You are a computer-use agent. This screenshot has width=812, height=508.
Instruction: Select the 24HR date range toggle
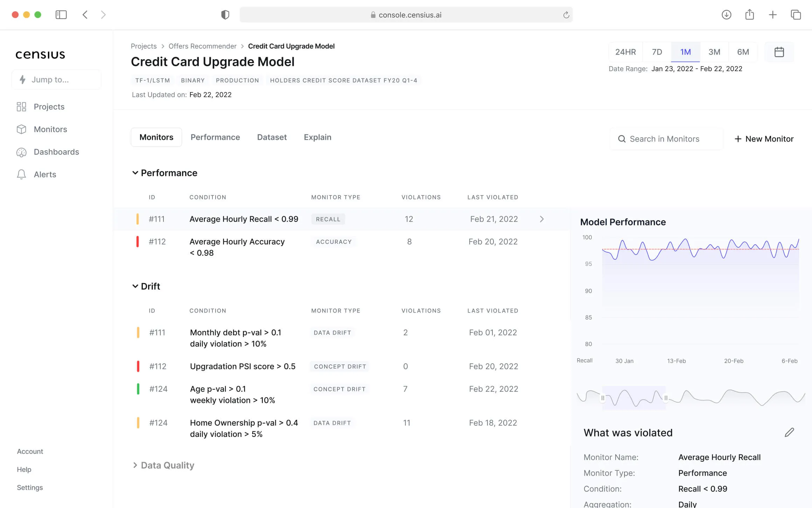(x=625, y=52)
